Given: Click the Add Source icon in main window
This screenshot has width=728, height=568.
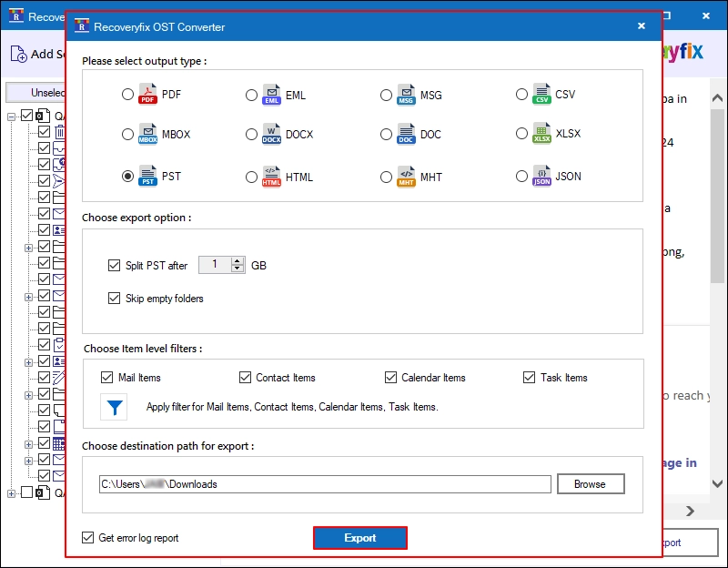Looking at the screenshot, I should pos(18,54).
